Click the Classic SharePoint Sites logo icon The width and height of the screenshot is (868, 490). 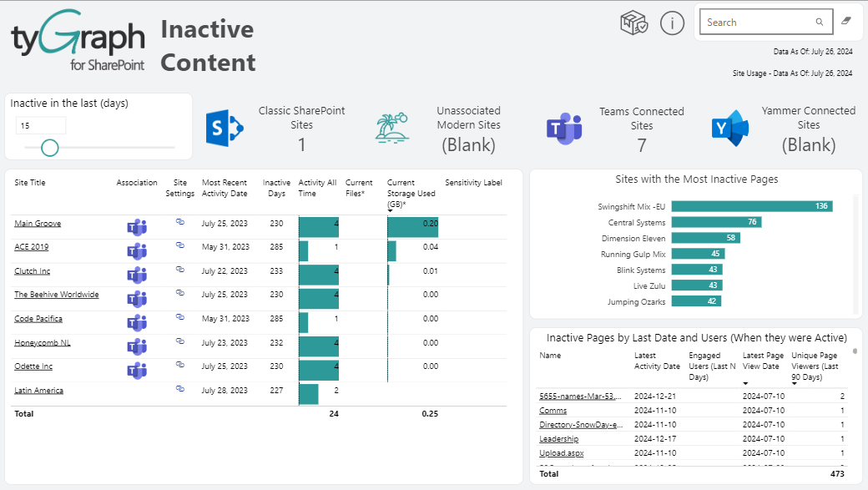point(223,128)
